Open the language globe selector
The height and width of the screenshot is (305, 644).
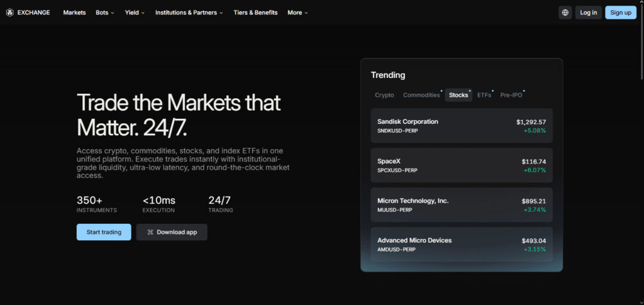point(565,13)
